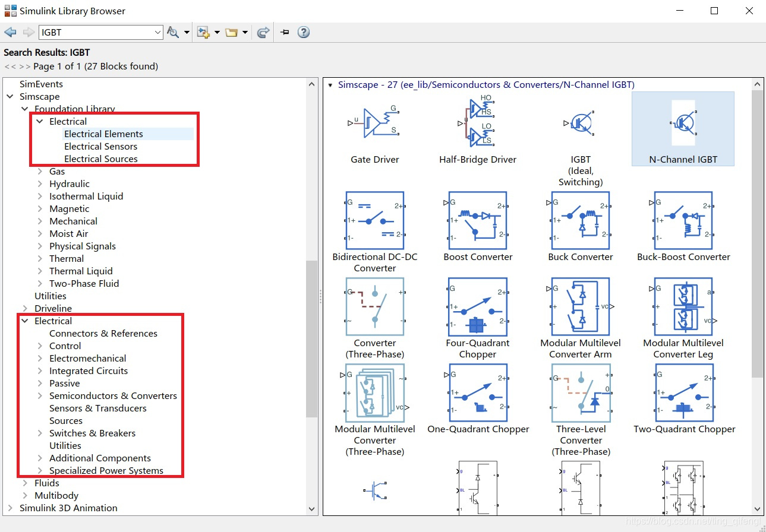The height and width of the screenshot is (532, 766).
Task: Open the search options dropdown arrow
Action: (187, 32)
